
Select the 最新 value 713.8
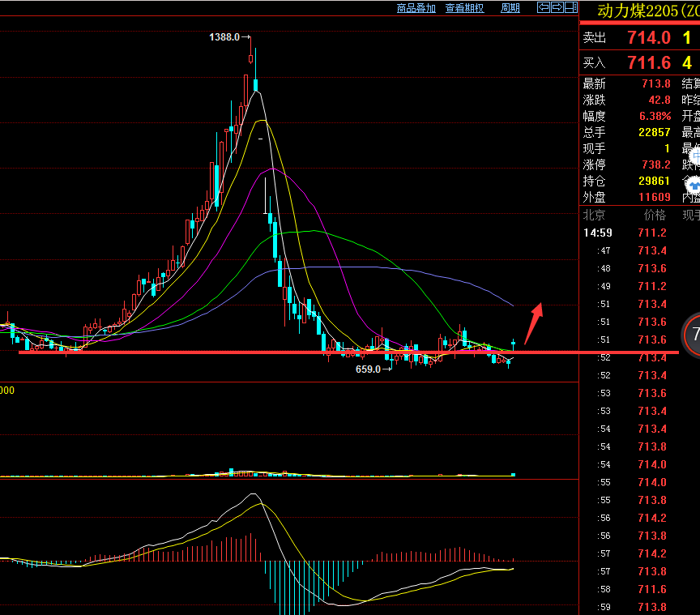(x=656, y=83)
